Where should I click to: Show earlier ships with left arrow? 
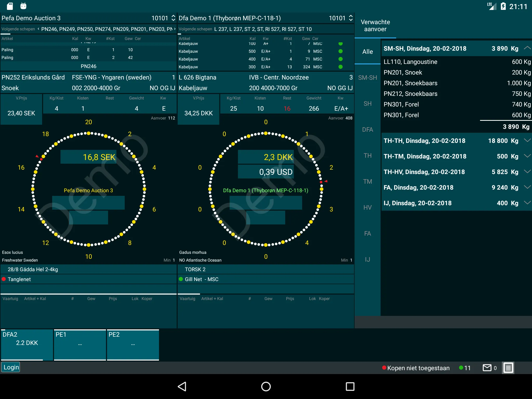[38, 29]
